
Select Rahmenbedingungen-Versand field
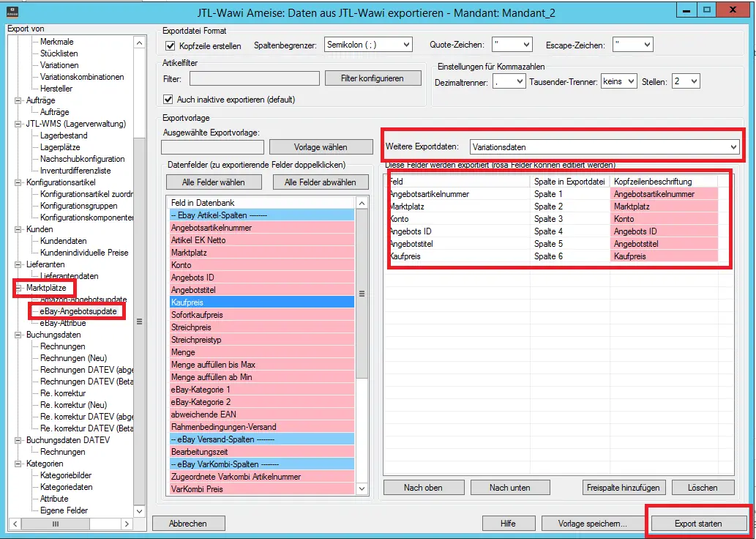262,426
